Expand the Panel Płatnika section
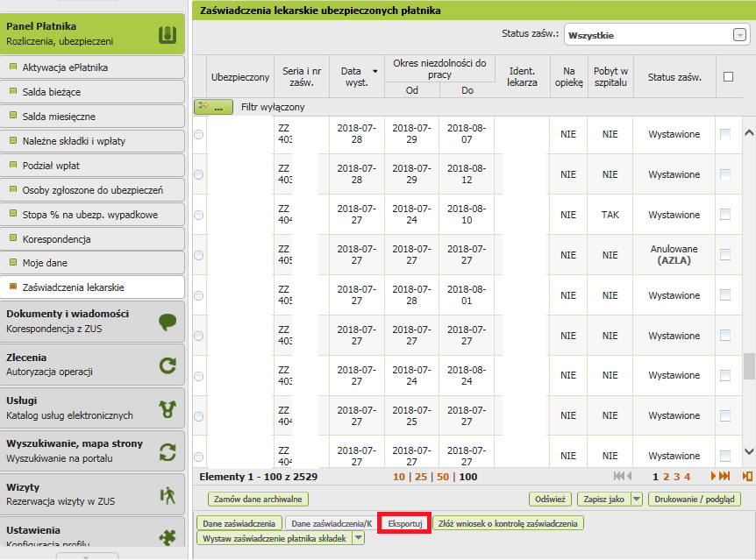 [92, 33]
